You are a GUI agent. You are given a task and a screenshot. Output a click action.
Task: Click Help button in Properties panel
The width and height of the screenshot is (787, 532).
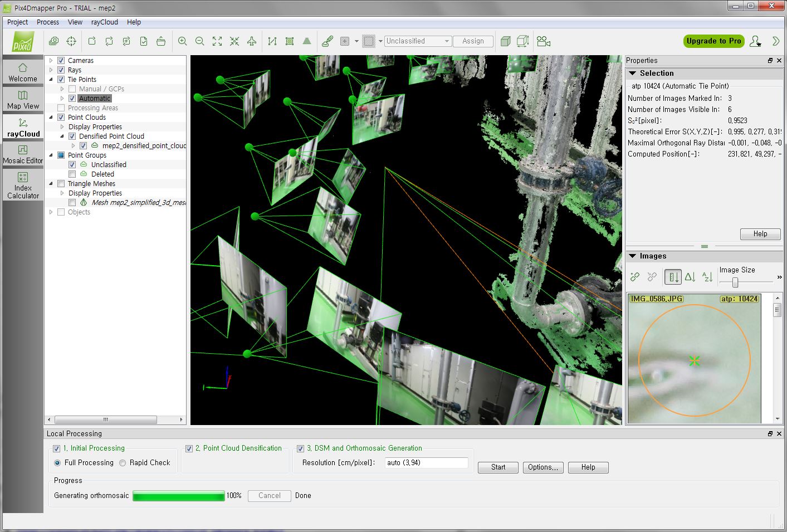coord(760,234)
